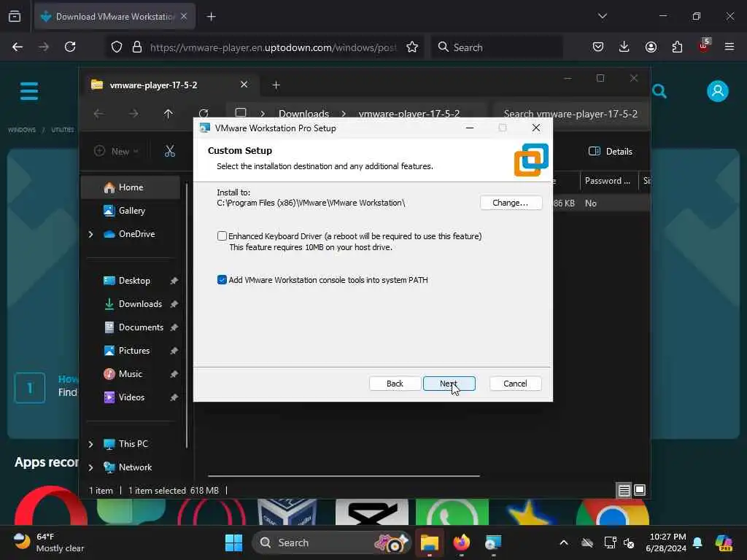Open the Firefox hamburger menu

pyautogui.click(x=729, y=47)
